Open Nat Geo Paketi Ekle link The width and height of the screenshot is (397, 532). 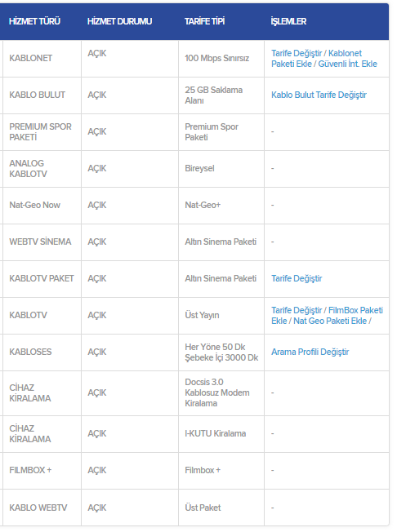click(330, 321)
